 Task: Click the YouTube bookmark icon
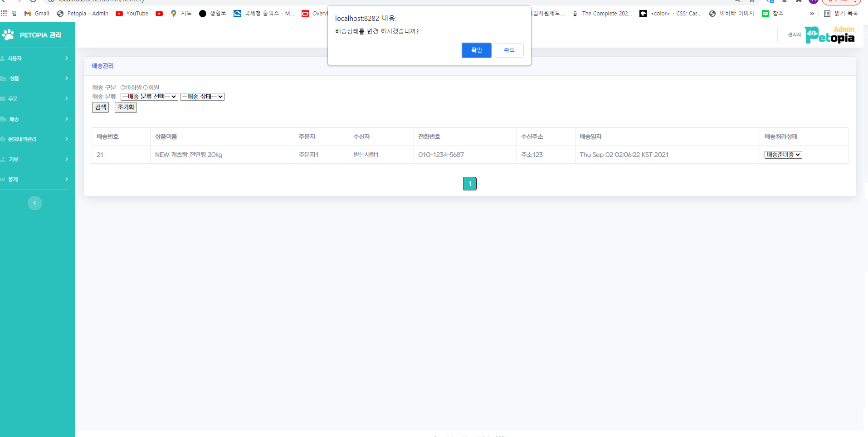(x=119, y=14)
